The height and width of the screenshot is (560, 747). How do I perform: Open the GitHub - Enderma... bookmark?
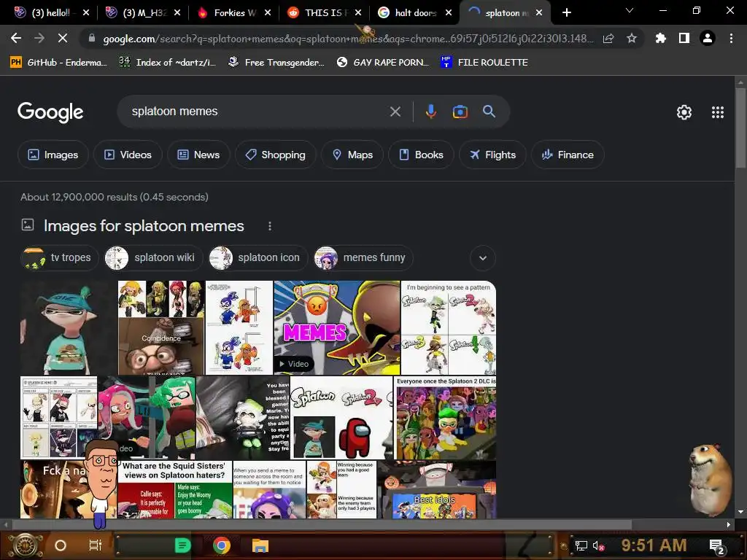coord(59,63)
